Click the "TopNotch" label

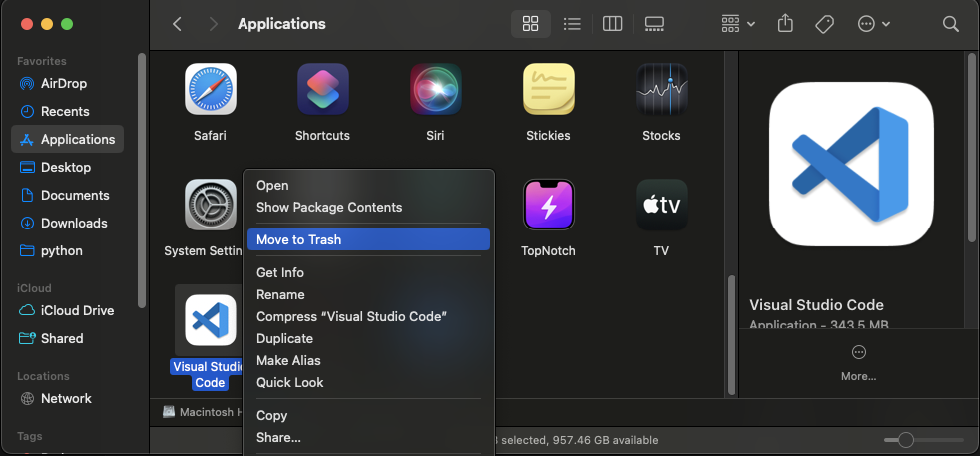point(548,251)
